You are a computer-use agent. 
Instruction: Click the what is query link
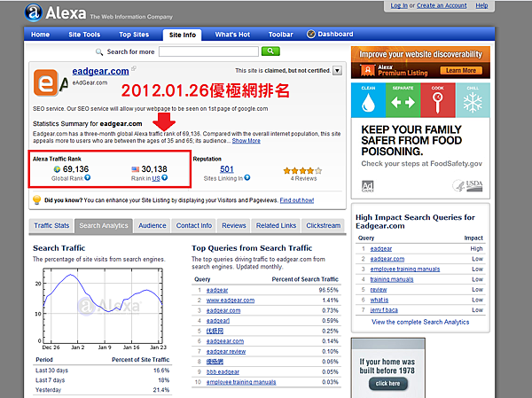coord(379,300)
